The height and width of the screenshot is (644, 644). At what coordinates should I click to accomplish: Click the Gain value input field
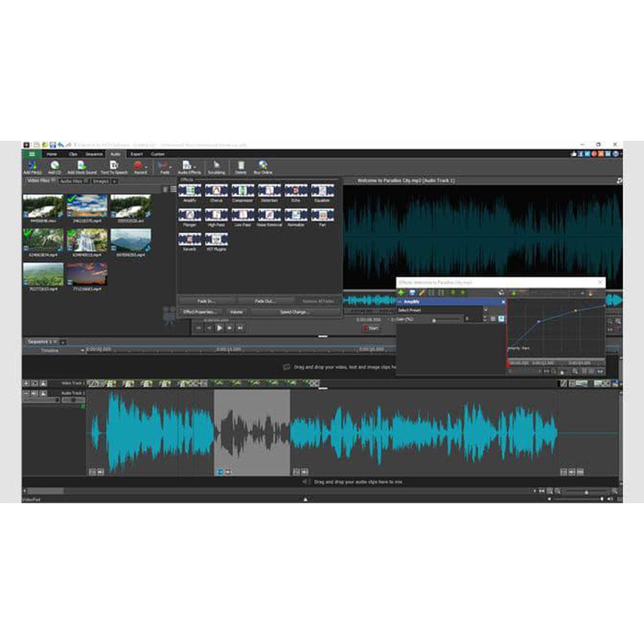pyautogui.click(x=472, y=319)
